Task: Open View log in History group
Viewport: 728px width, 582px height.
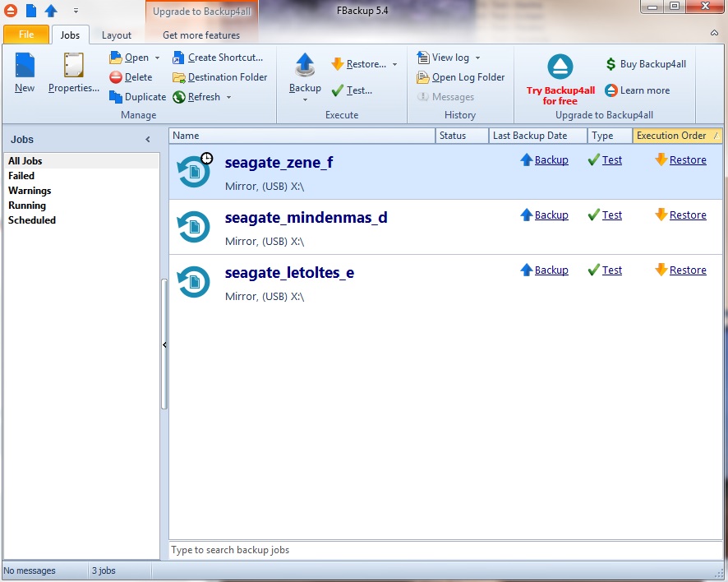Action: pos(443,58)
